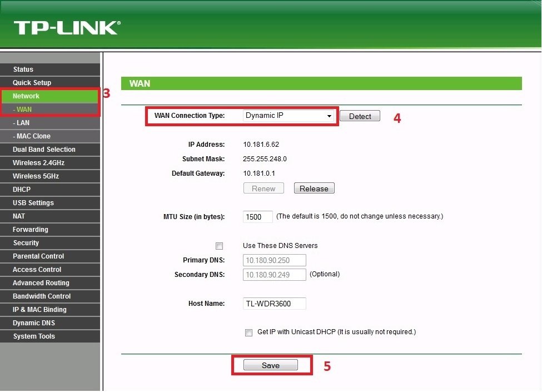Navigate to Wireless 5GHz section
The width and height of the screenshot is (542, 392).
(36, 176)
